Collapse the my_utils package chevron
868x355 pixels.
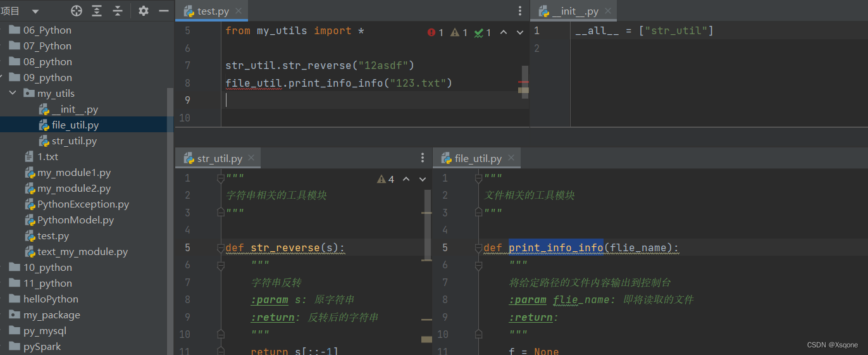(13, 93)
